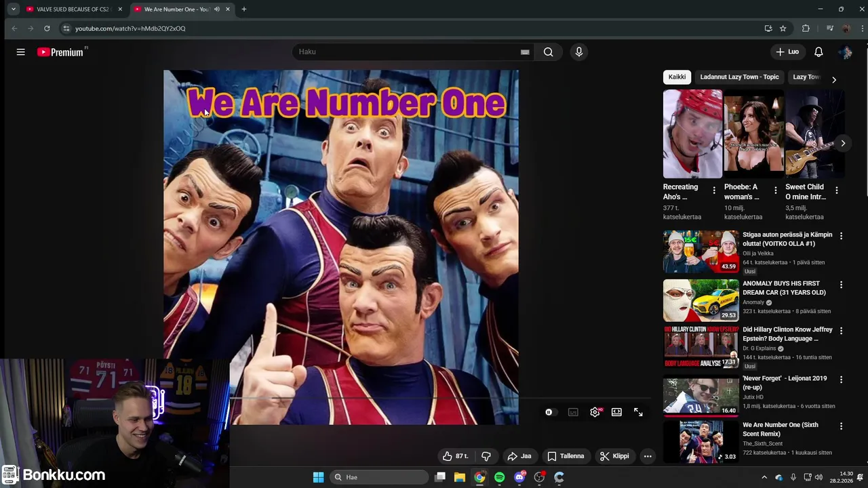Open options for Sweet Child O mine short
Viewport: 868px width, 488px height.
[x=836, y=191]
